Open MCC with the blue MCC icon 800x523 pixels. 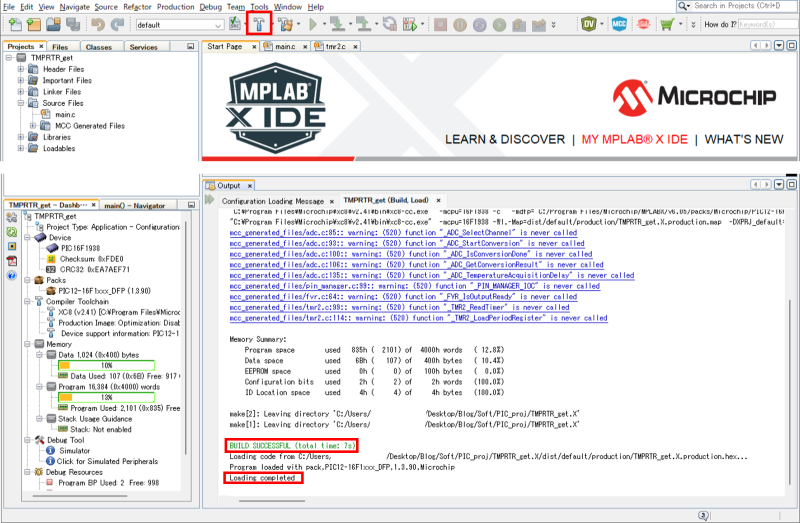point(619,23)
